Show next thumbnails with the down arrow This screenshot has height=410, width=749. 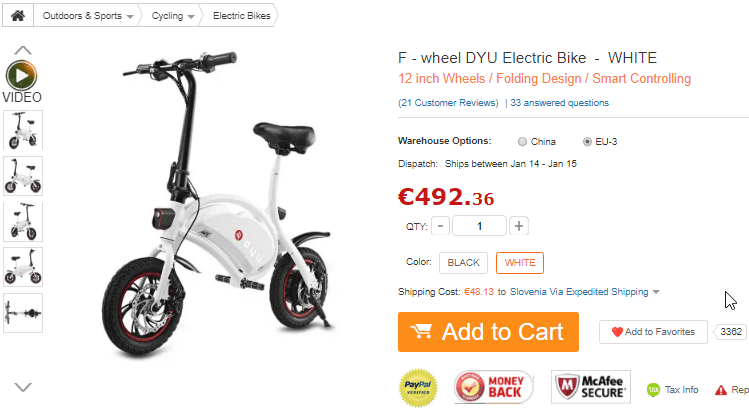tap(23, 387)
